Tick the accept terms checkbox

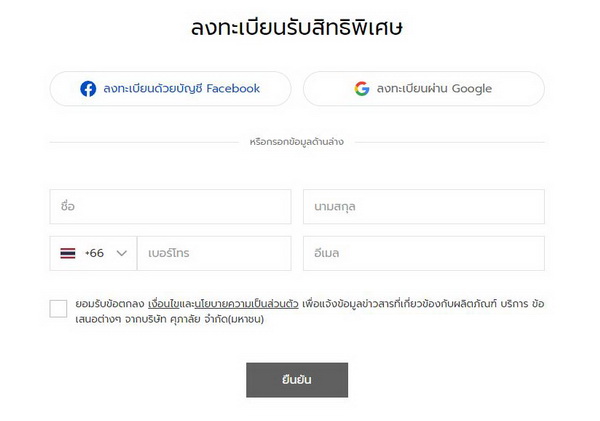(58, 308)
